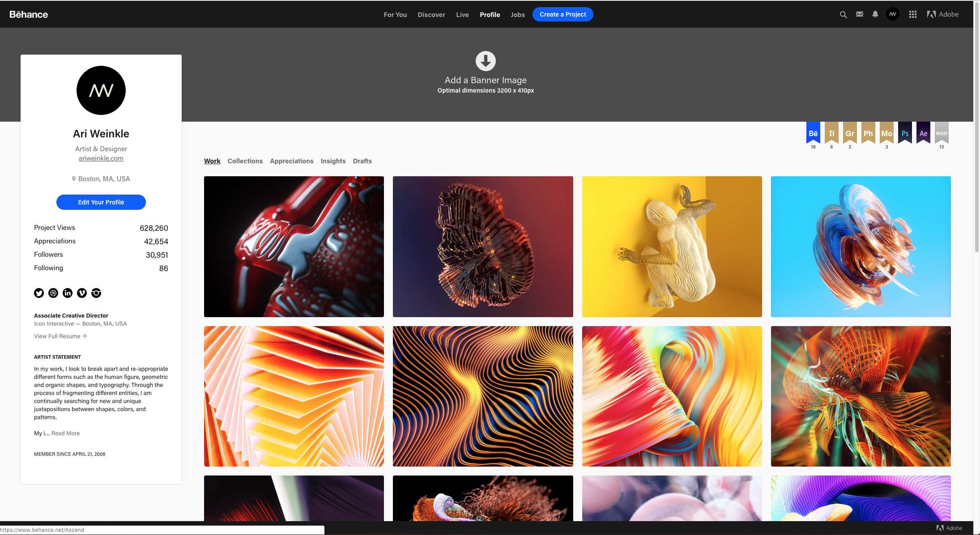Viewport: 980px width, 535px height.
Task: Toggle Twitter social media icon
Action: coord(39,293)
